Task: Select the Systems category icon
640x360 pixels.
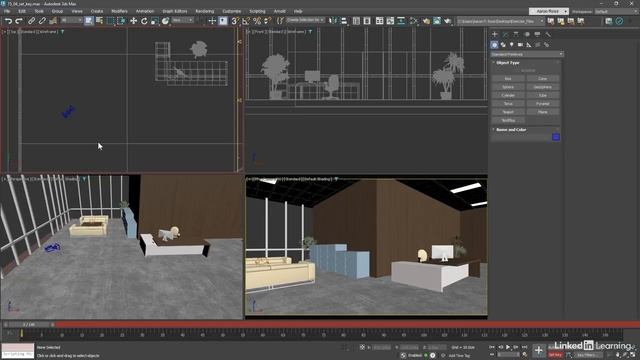Action: click(547, 44)
